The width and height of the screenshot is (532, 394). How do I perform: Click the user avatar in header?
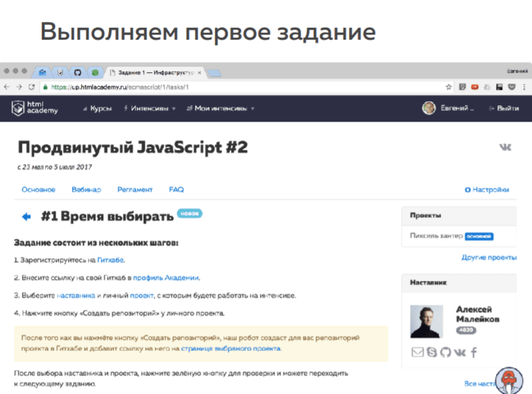429,108
